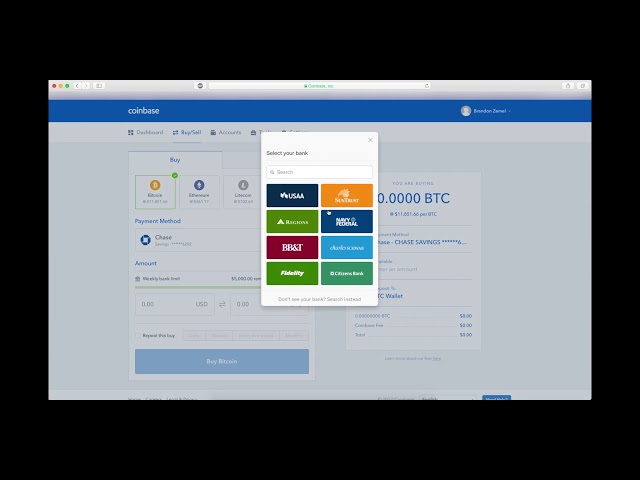Toggle the Safari sidebar button
Screen dimensions: 640x480
coord(99,86)
